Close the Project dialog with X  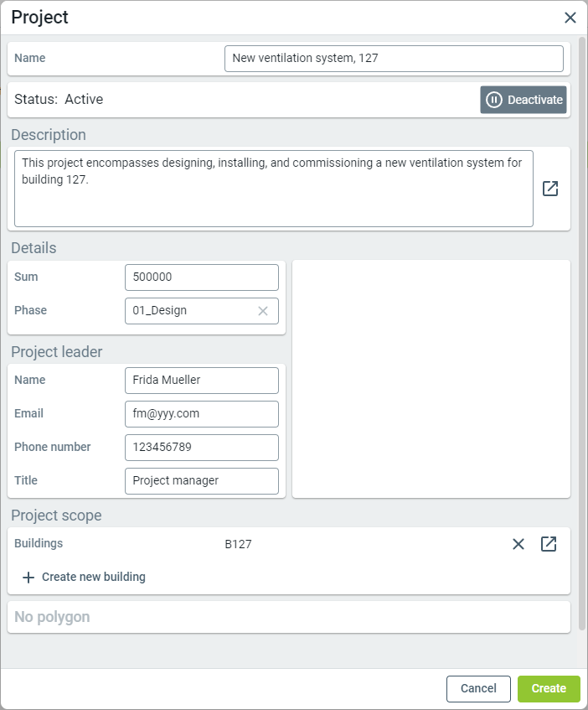570,18
